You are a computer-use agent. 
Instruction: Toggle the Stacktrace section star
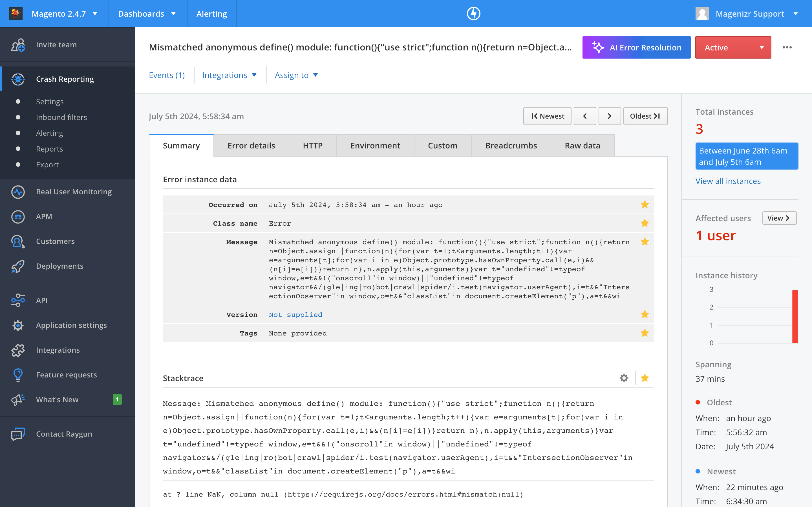[x=645, y=378]
